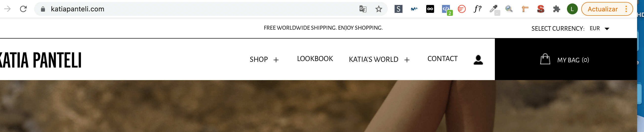
Task: Expand KATIA'S WORLD submenu plus sign
Action: pos(407,60)
